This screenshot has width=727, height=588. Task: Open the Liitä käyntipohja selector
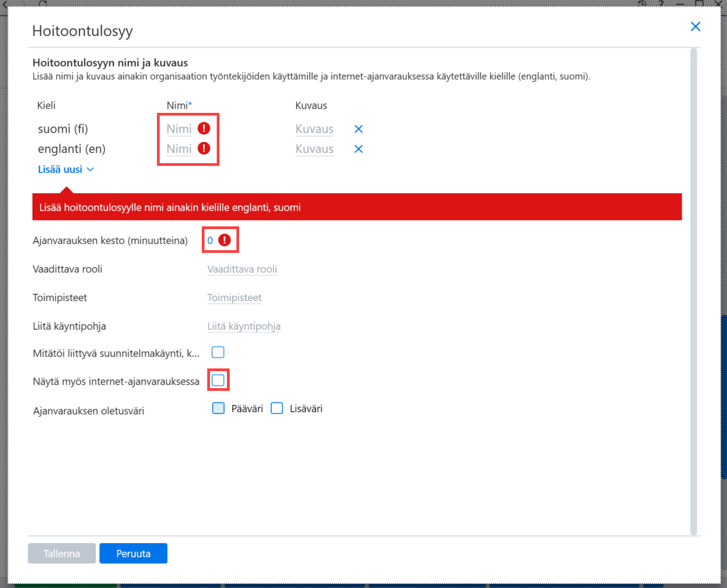pyautogui.click(x=244, y=326)
